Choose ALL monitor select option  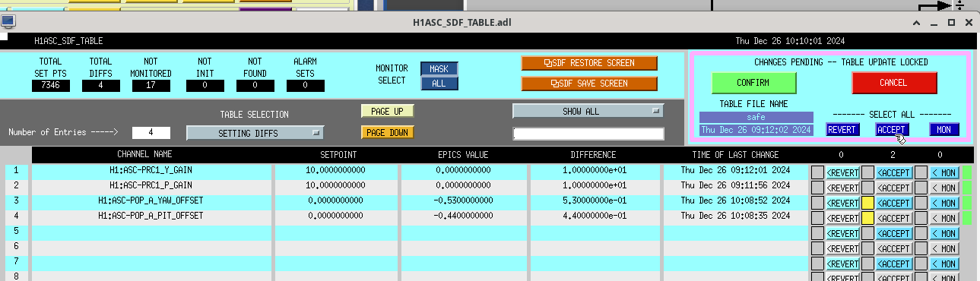pos(439,84)
